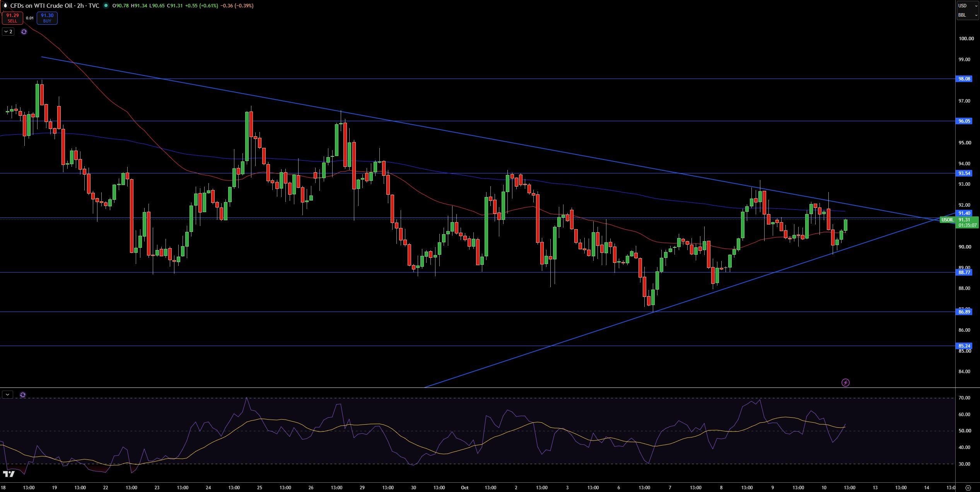Select the 98.08 price level label
Screen dimensions: 980x492
tap(964, 79)
